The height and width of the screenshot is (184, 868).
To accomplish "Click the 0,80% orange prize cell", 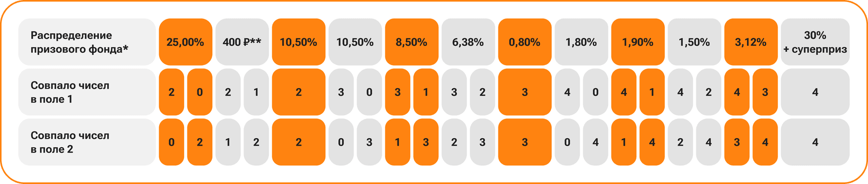I will click(x=525, y=42).
